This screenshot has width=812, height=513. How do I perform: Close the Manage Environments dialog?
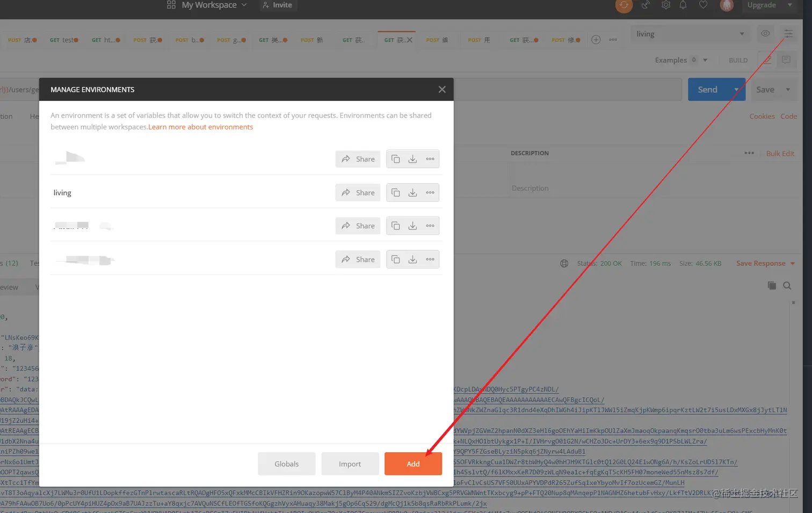tap(442, 89)
